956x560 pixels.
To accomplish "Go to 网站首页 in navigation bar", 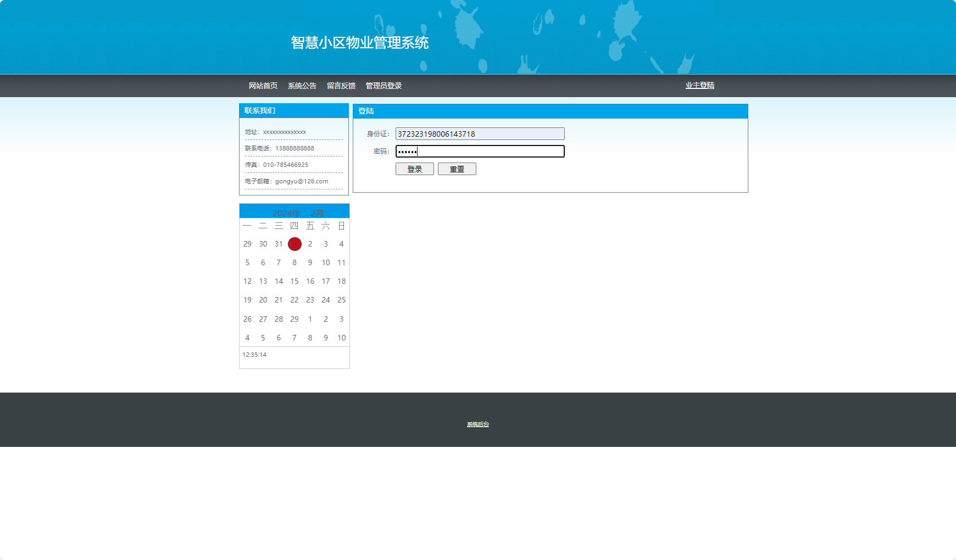I will click(x=263, y=85).
